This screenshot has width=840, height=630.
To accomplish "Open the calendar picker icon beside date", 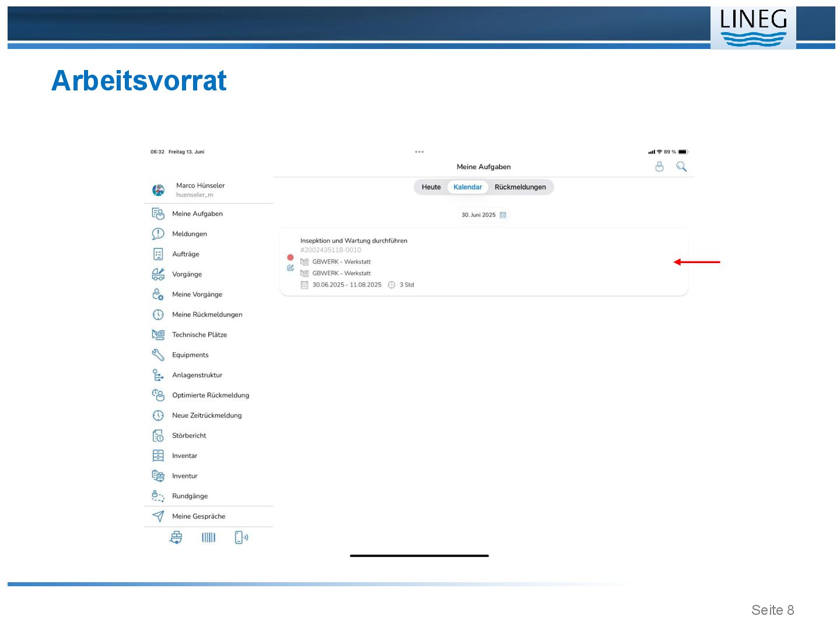I will click(x=503, y=215).
